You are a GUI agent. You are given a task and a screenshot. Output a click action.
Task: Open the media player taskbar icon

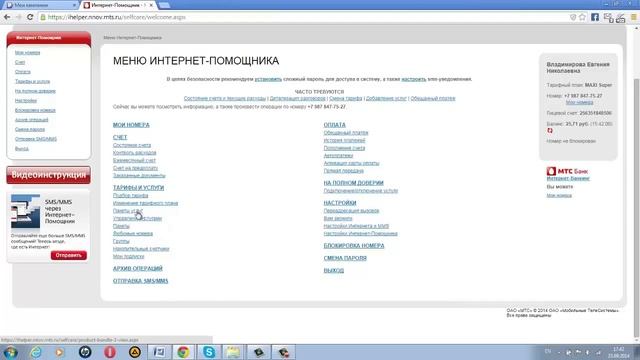[60, 352]
